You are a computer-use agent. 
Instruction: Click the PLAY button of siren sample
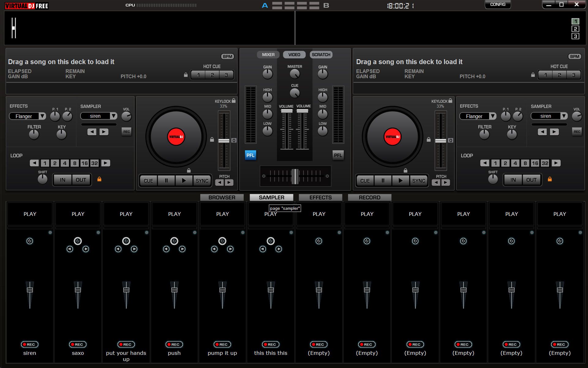point(30,214)
